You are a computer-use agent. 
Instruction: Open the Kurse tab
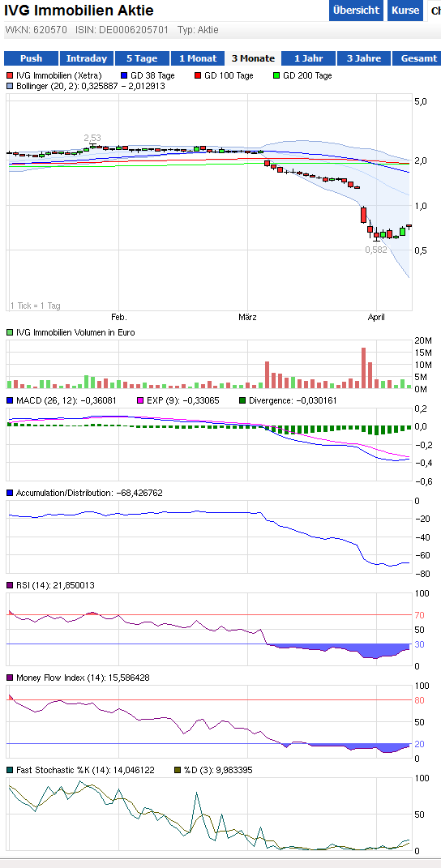405,11
